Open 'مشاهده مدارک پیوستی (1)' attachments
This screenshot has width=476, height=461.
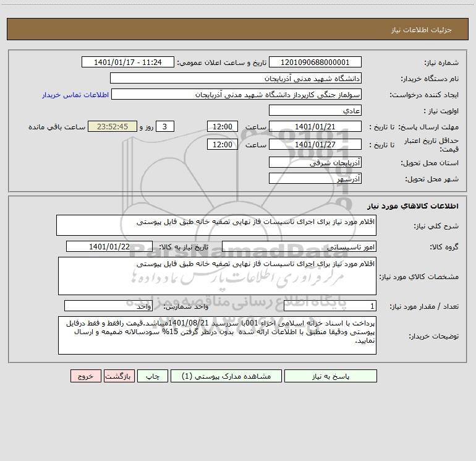tap(226, 376)
